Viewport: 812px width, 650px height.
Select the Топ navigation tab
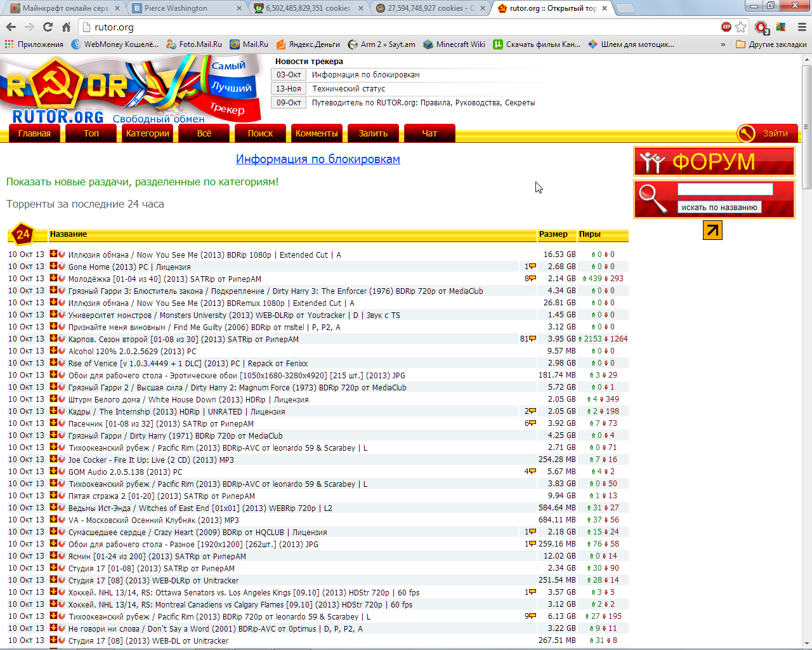91,133
